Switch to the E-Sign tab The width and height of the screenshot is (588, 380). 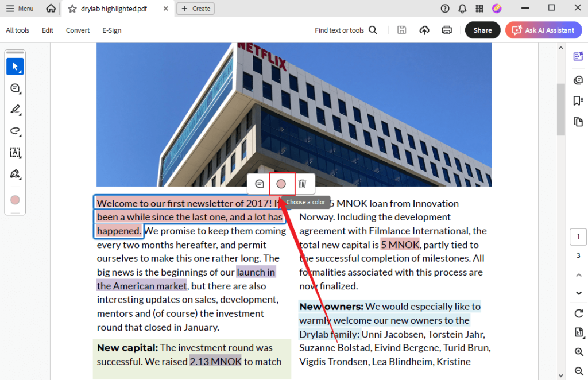[111, 30]
